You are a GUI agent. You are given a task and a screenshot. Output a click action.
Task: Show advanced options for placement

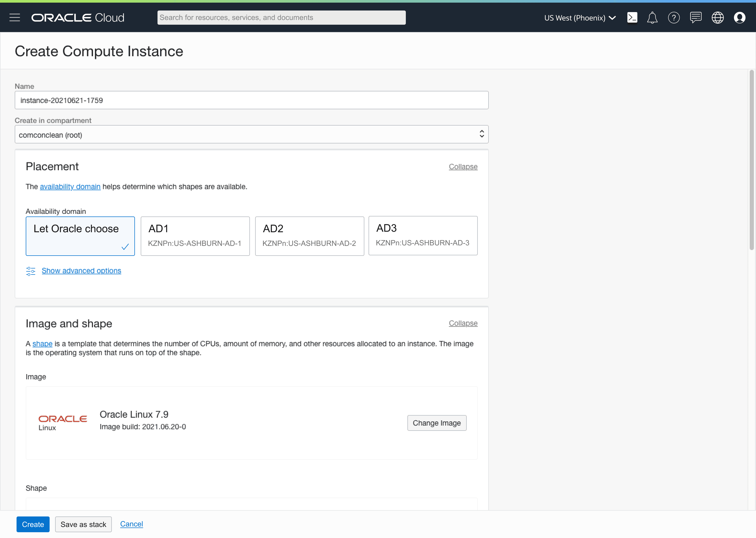click(81, 271)
